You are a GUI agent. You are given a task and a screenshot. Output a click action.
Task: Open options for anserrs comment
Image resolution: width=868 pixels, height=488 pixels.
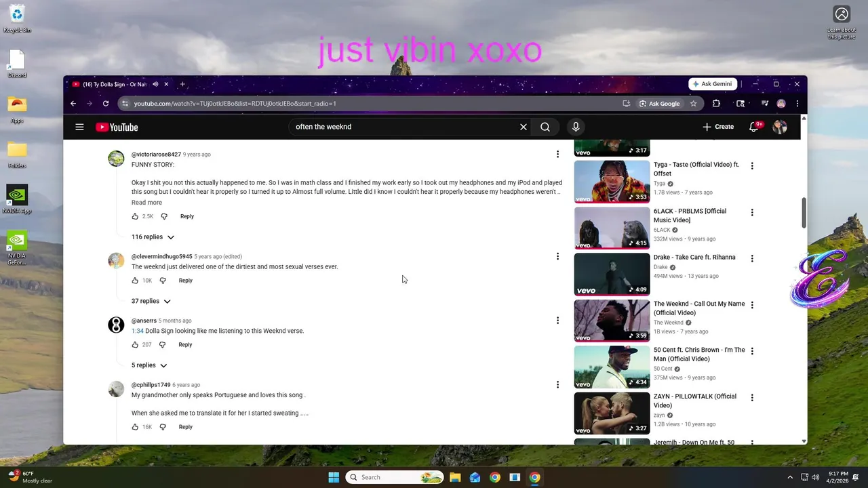[557, 321]
